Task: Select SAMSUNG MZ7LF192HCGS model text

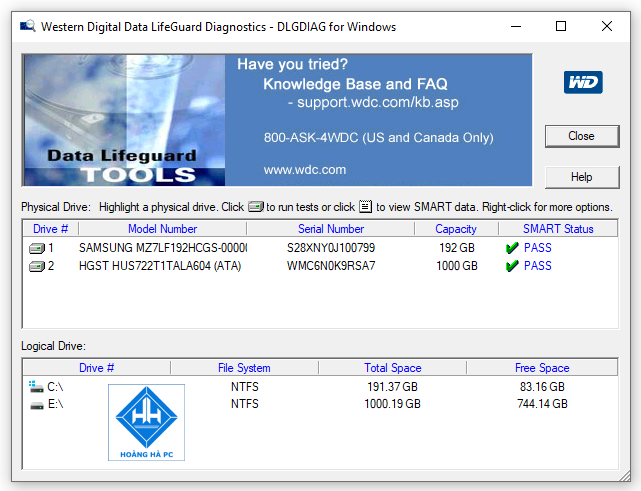Action: tap(163, 248)
